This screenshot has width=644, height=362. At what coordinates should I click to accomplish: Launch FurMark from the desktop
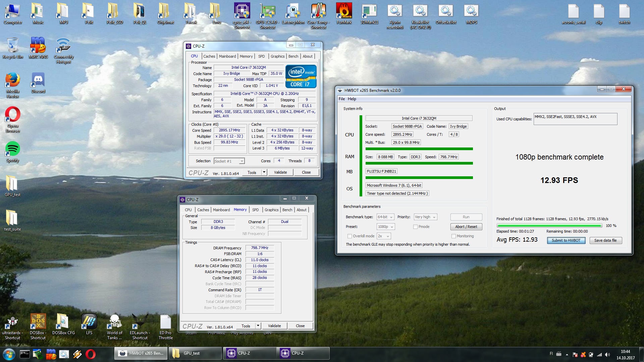(344, 13)
